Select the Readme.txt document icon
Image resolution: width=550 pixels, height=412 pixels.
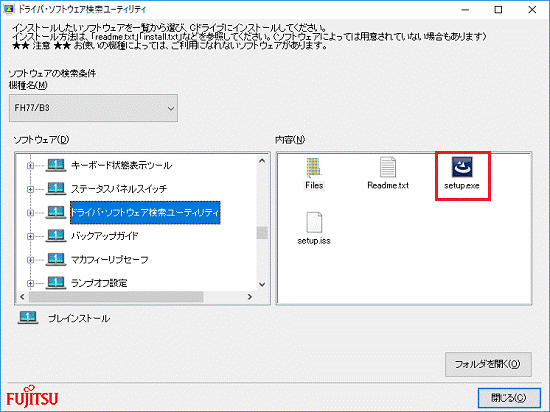click(388, 167)
